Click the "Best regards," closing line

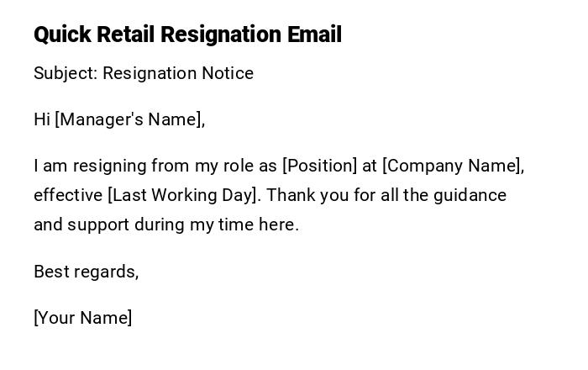tap(86, 272)
